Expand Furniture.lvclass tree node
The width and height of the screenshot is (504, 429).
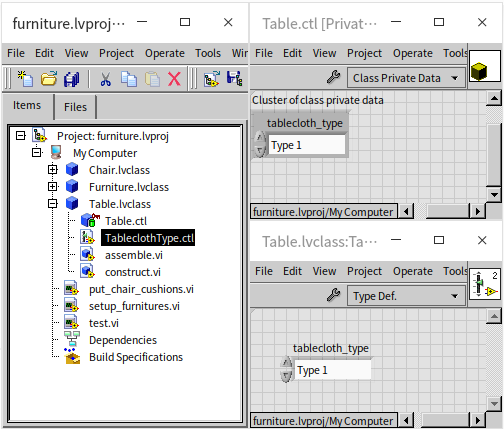[x=53, y=186]
